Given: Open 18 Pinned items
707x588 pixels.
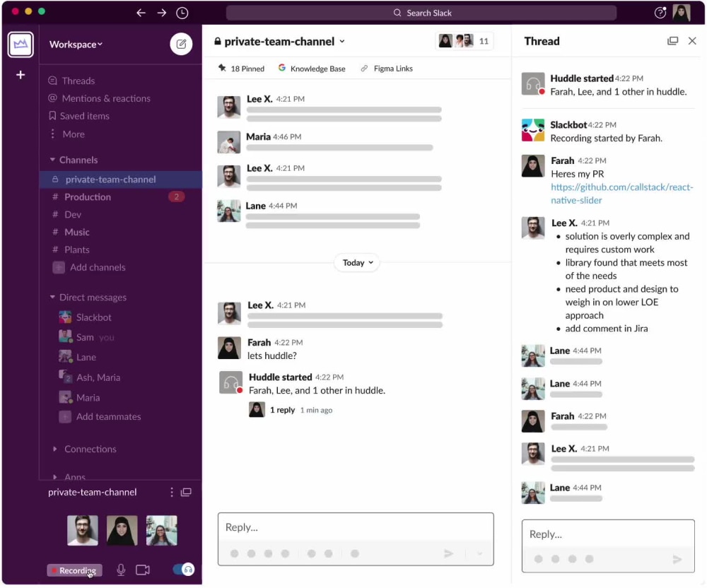Looking at the screenshot, I should pos(242,69).
